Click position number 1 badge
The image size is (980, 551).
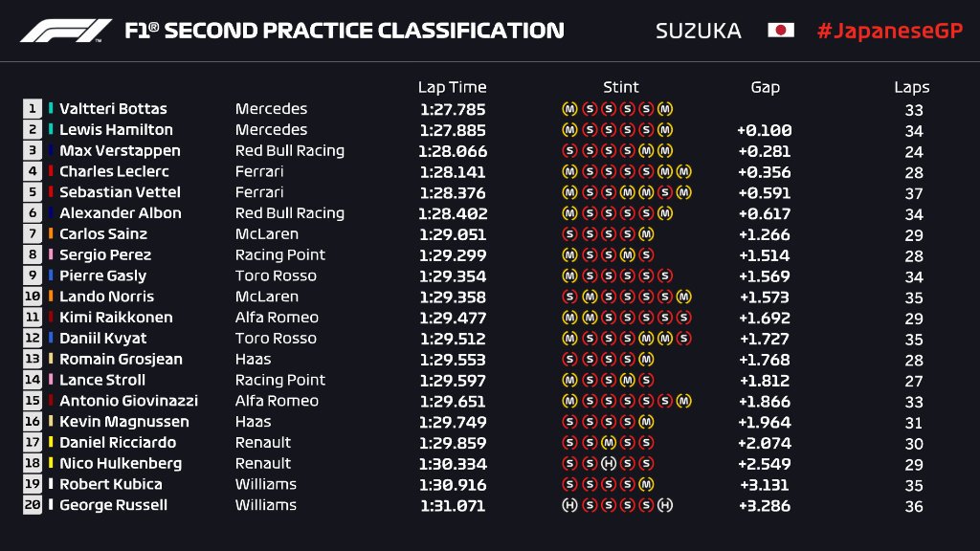33,109
